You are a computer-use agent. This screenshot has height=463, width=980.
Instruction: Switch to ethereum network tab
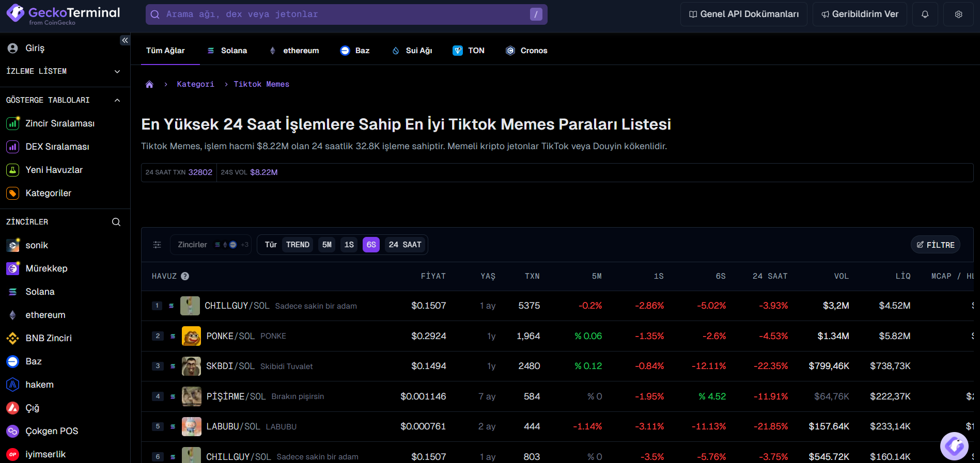(294, 51)
